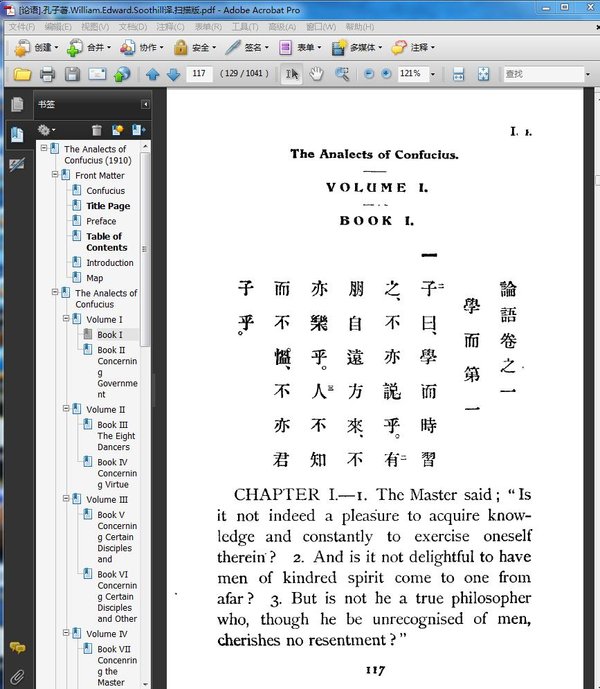The image size is (600, 689).
Task: Jump to Table of Contents bookmark
Action: [106, 242]
